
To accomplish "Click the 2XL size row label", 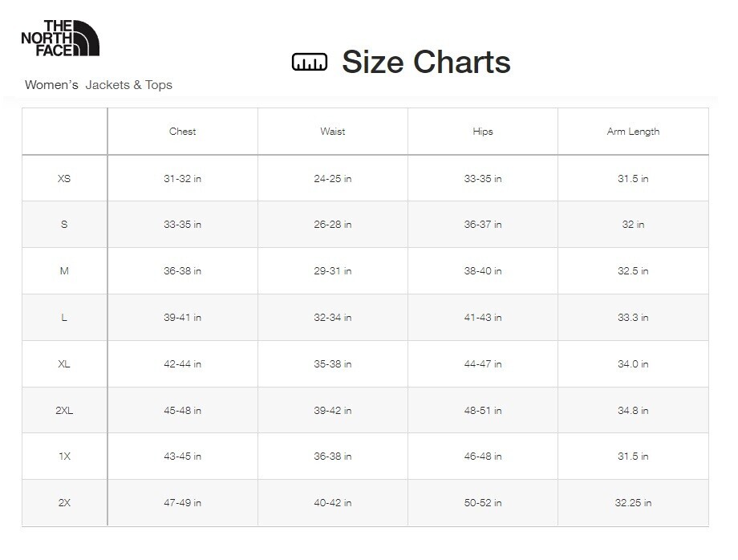I will (64, 410).
